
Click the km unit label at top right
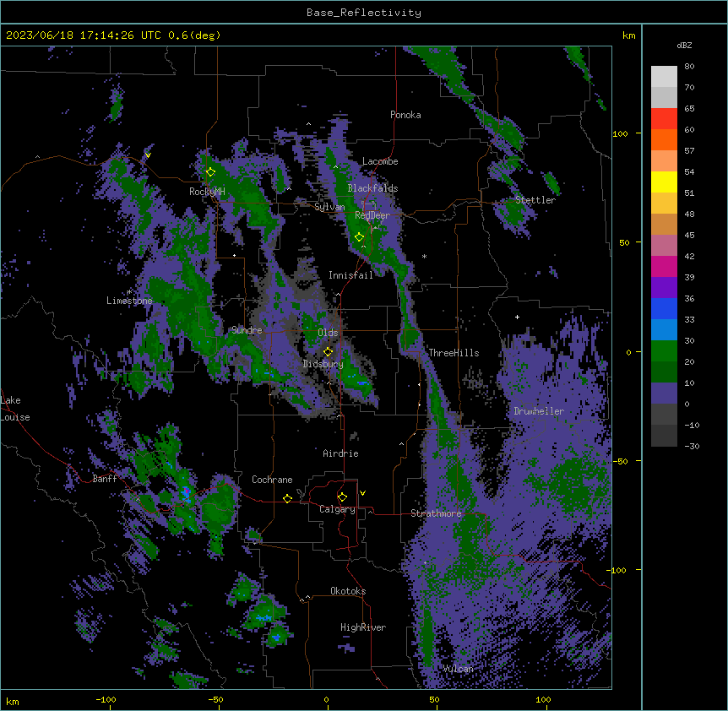(628, 35)
